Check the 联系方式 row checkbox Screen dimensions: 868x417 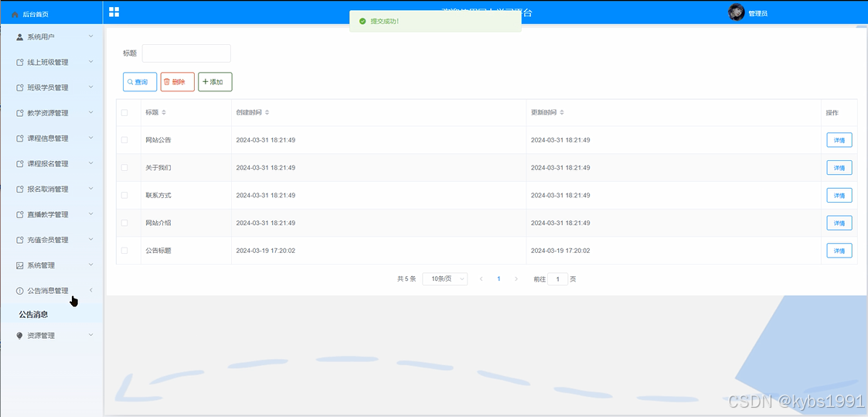(x=124, y=195)
